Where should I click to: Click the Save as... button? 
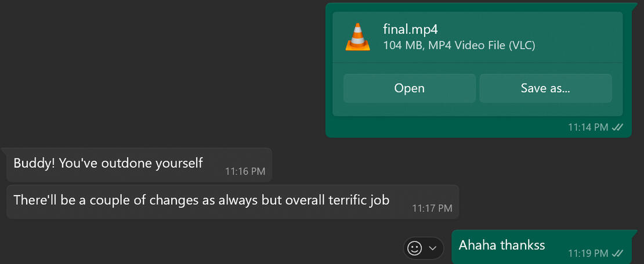pyautogui.click(x=545, y=88)
